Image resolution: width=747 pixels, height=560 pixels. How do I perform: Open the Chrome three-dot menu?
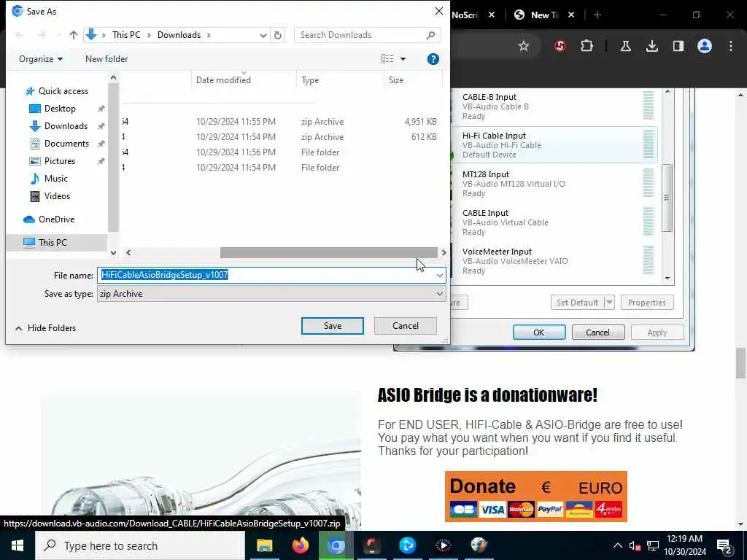pyautogui.click(x=730, y=46)
